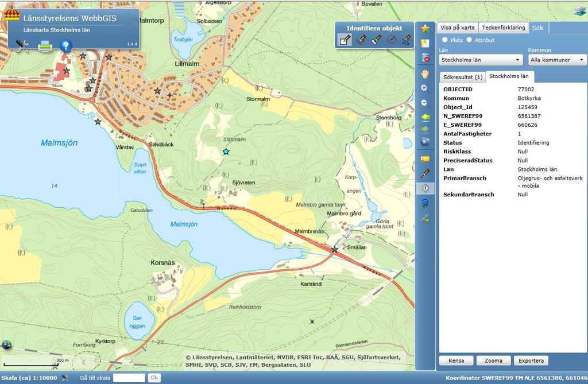The height and width of the screenshot is (384, 588).
Task: Switch to Sök tab
Action: coord(537,28)
